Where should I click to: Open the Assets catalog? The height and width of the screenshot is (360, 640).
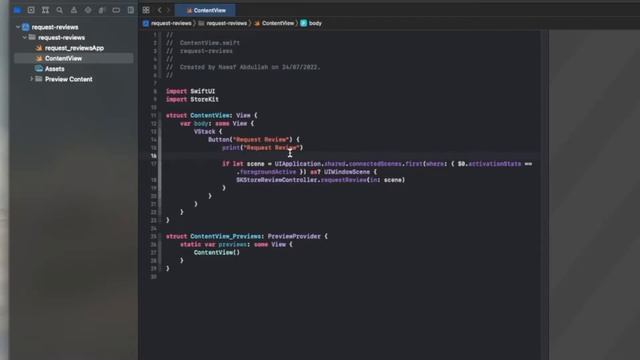click(73, 69)
